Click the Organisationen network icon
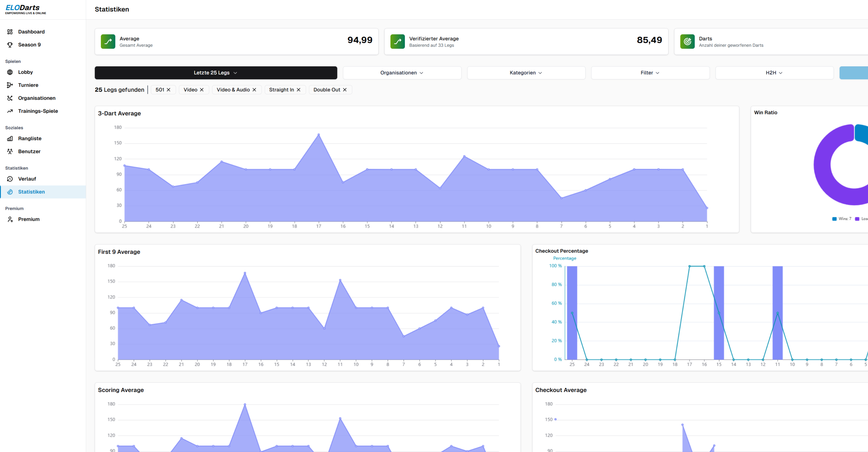Image resolution: width=868 pixels, height=452 pixels. click(x=10, y=98)
